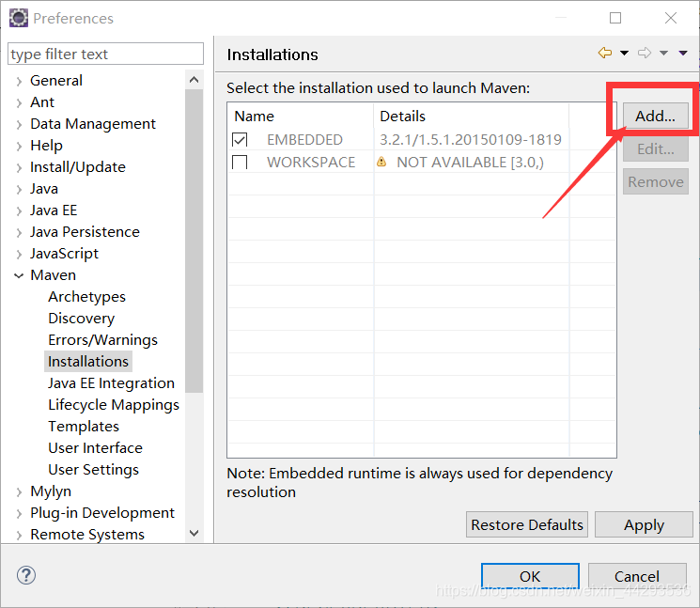Select Discovery under Maven
The image size is (700, 608).
tap(81, 319)
